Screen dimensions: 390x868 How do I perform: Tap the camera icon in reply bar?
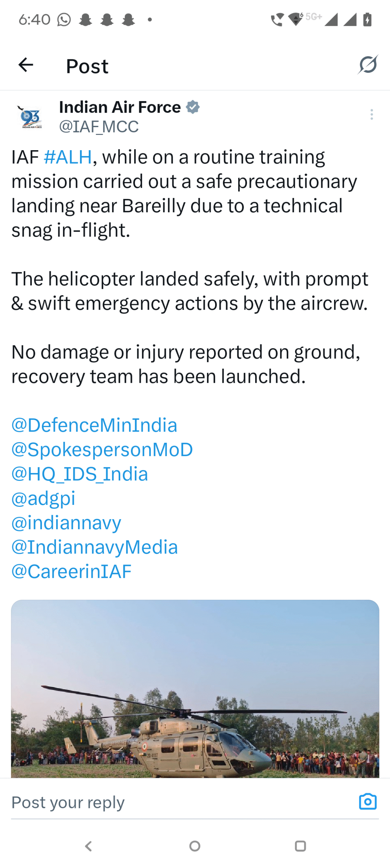(368, 802)
